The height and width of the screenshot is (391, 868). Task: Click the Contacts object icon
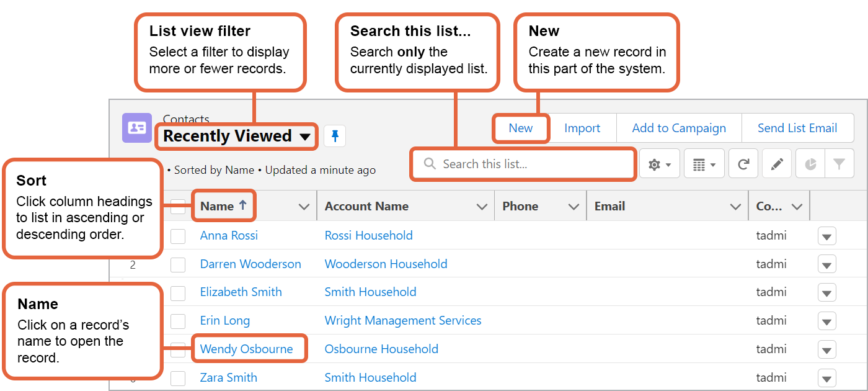(136, 128)
